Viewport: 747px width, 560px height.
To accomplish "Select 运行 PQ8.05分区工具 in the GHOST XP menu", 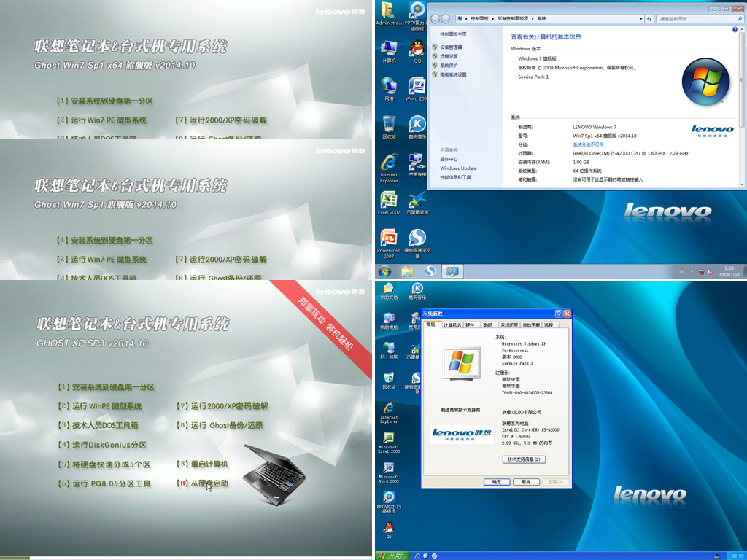I will [x=104, y=484].
